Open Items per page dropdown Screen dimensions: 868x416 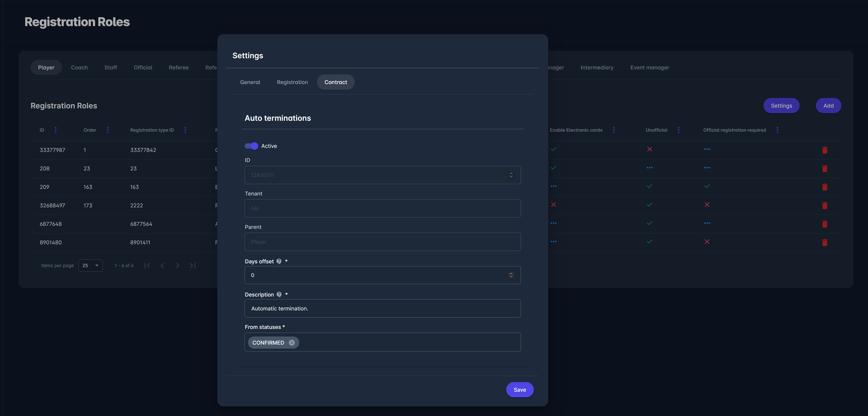(90, 266)
